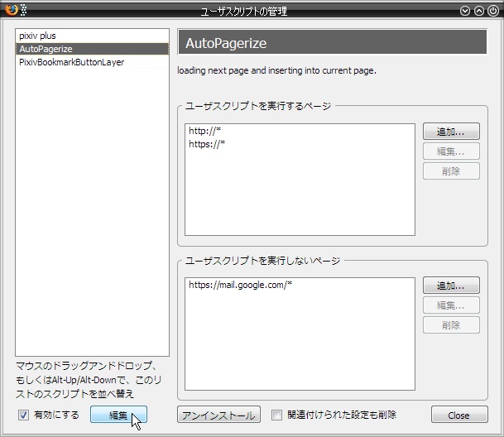Image resolution: width=504 pixels, height=437 pixels.
Task: Toggle the 有効にする checkbox
Action: click(23, 415)
